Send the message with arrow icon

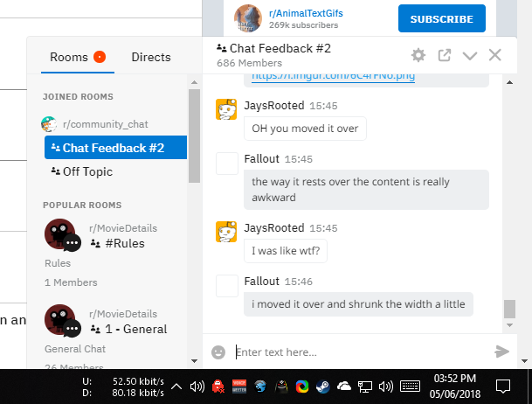(501, 352)
